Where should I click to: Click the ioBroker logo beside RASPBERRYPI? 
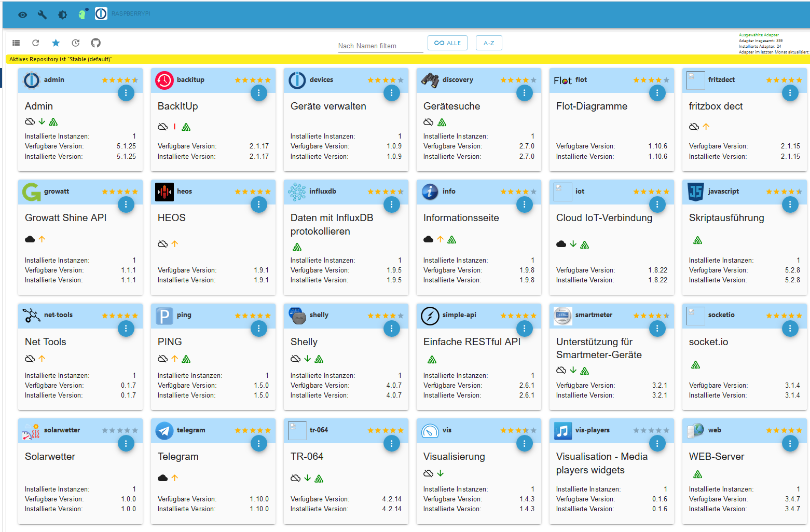pos(101,13)
